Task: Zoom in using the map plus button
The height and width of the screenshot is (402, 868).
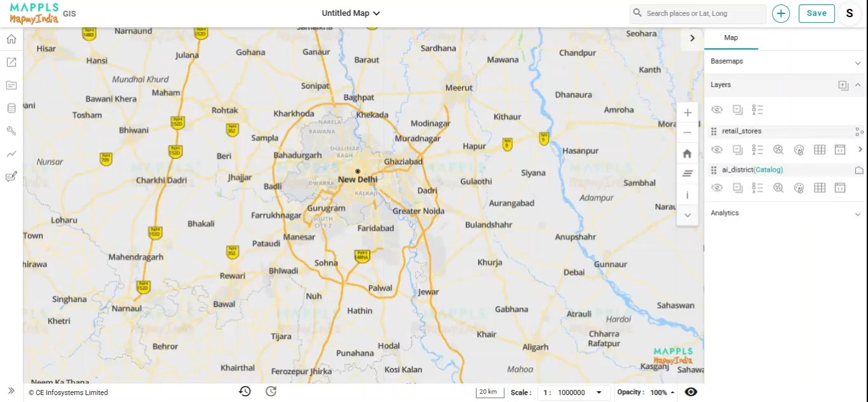Action: click(x=687, y=113)
